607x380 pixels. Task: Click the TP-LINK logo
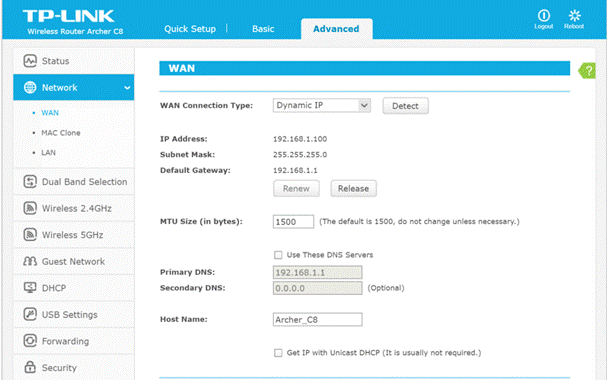point(69,16)
